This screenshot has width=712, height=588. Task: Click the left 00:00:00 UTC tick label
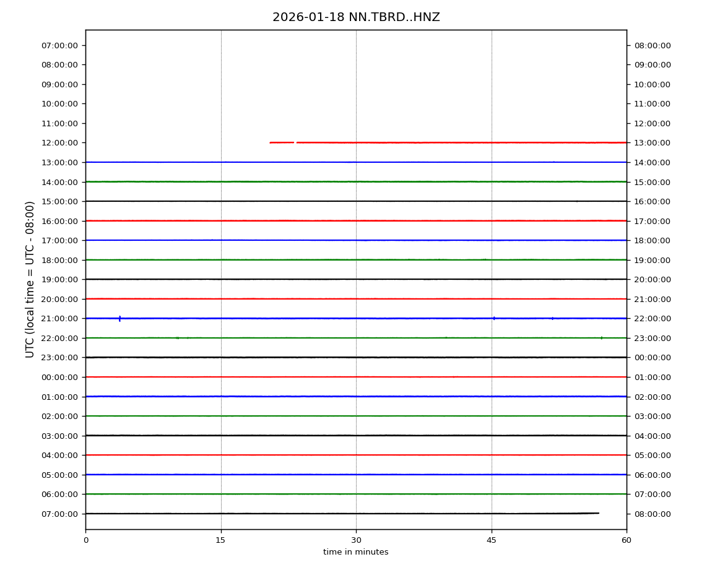tap(60, 377)
